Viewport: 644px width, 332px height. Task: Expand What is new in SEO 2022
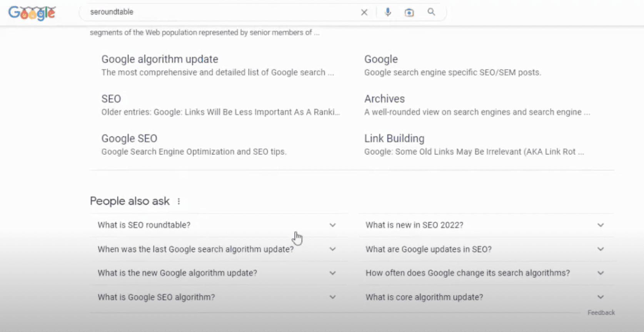point(486,225)
